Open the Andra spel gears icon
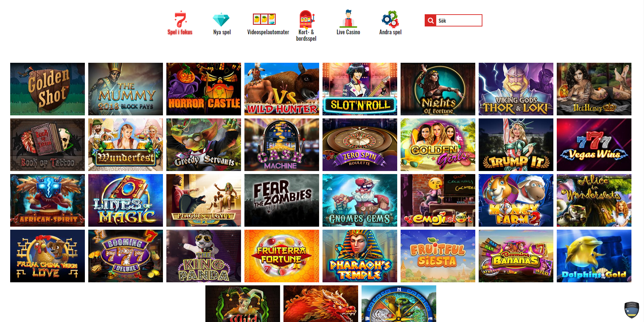Image resolution: width=644 pixels, height=322 pixels. (x=390, y=19)
